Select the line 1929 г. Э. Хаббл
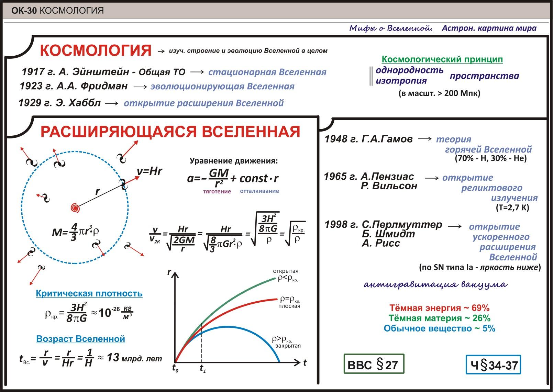 point(59,103)
